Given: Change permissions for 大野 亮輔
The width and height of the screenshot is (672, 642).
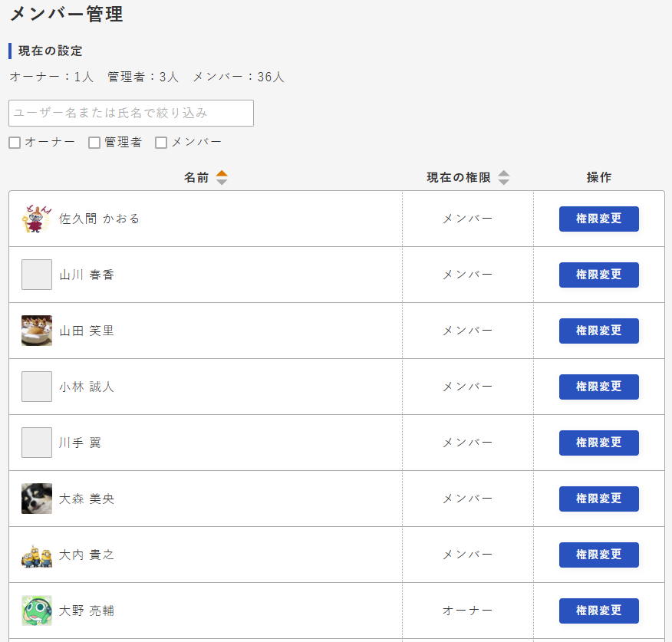Looking at the screenshot, I should pos(598,611).
